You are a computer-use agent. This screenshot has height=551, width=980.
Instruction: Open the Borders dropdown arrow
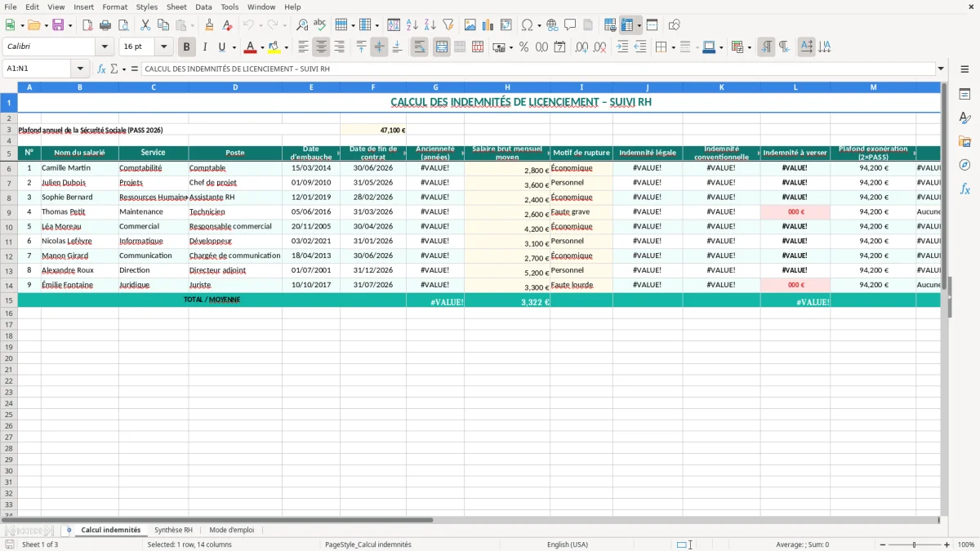click(x=673, y=47)
